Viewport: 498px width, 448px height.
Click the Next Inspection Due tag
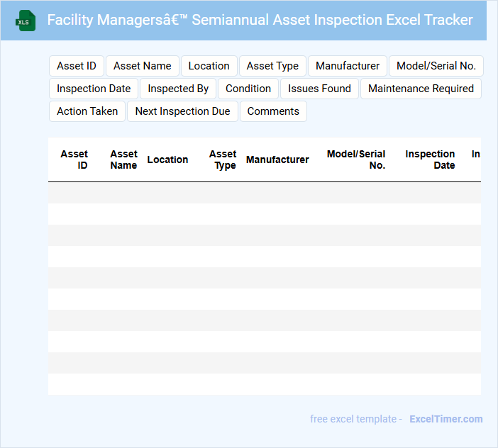click(182, 111)
